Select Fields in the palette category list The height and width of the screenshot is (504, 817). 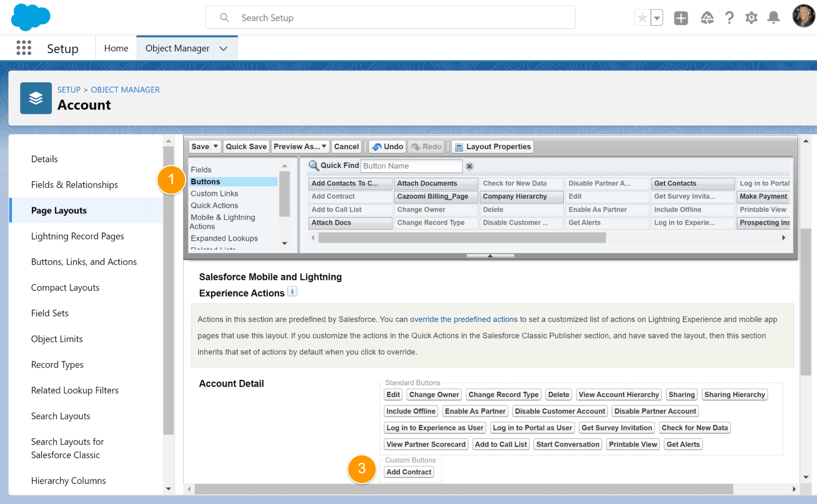pyautogui.click(x=201, y=170)
